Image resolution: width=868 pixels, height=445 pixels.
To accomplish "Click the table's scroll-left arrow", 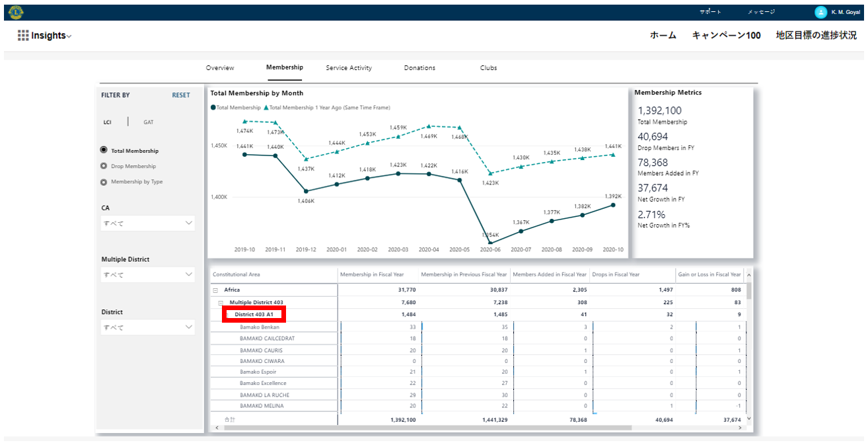I will click(x=217, y=428).
